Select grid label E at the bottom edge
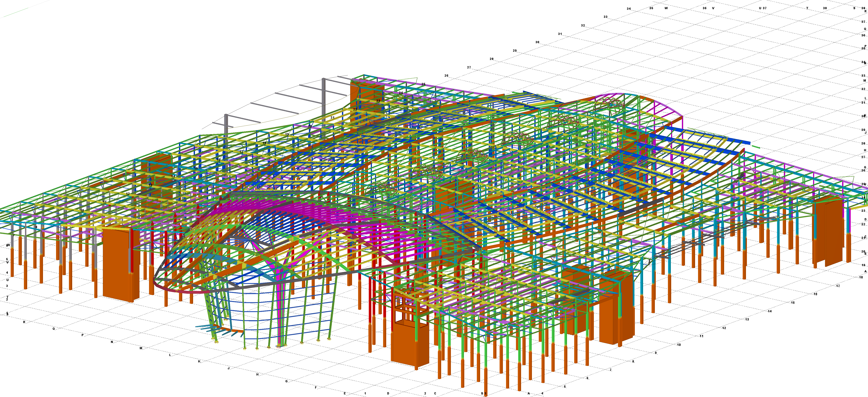 pos(345,393)
